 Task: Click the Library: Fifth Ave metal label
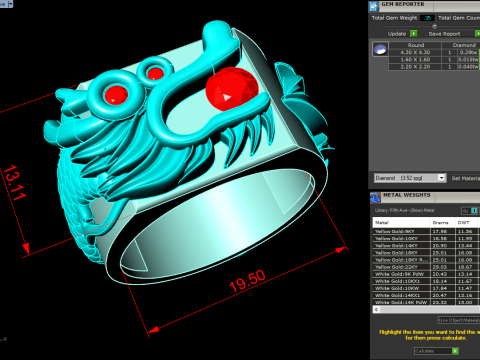(405, 210)
